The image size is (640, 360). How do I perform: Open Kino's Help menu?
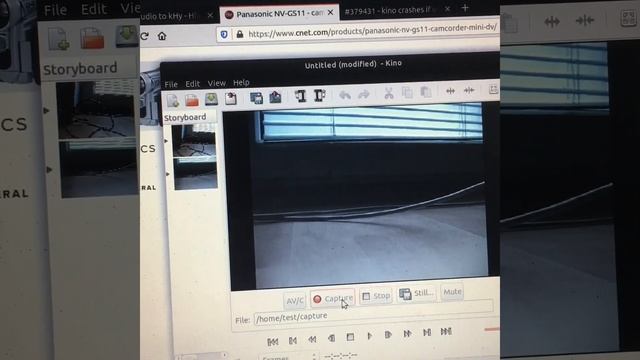pos(241,82)
